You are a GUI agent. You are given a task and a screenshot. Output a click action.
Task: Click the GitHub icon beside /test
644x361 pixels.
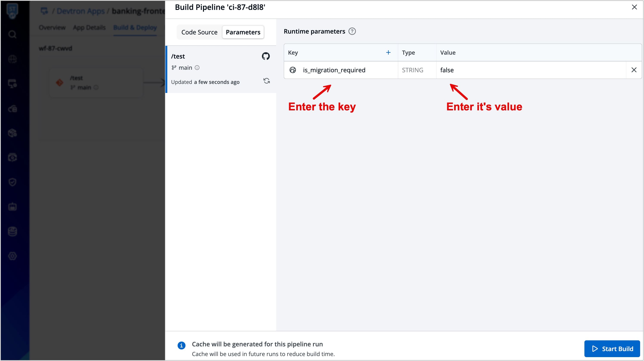click(266, 56)
